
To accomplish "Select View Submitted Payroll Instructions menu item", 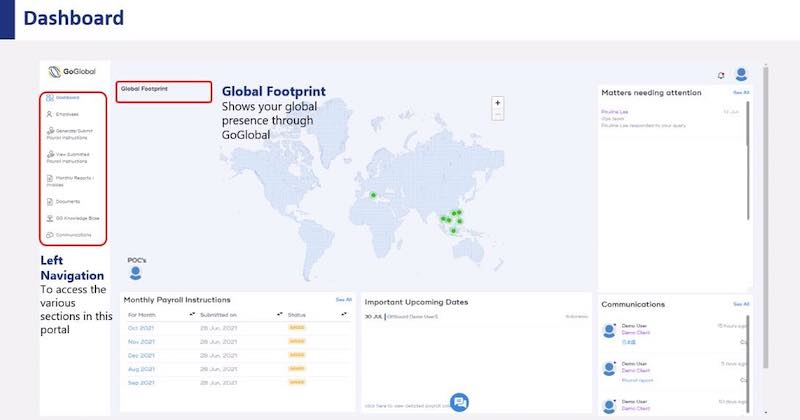I will point(68,157).
